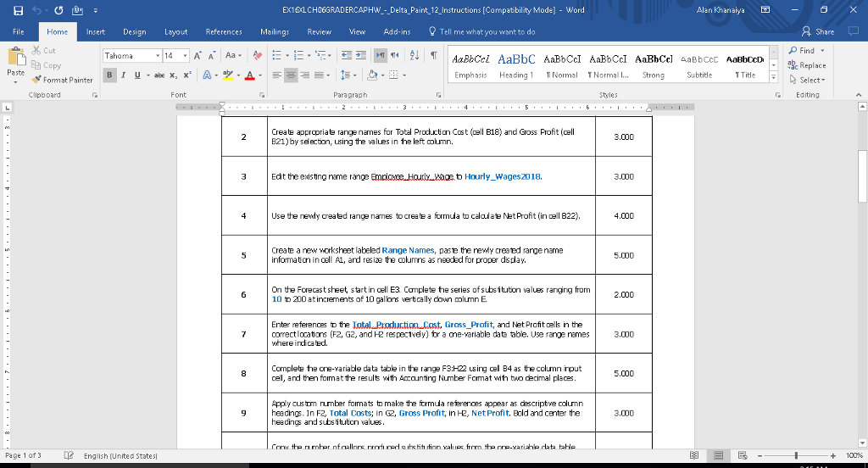Click the Clear All Formatting icon
868x468 pixels.
click(x=257, y=55)
